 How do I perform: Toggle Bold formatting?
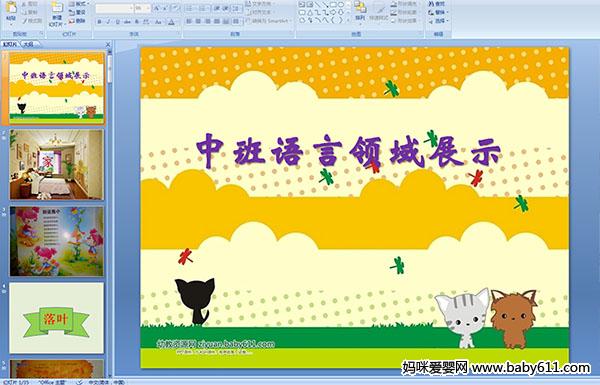click(100, 22)
